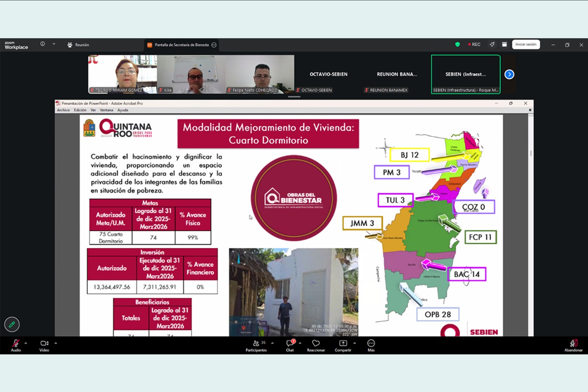Screen dimensions: 588x392
Task: Open the Archivo menu in Acrobat
Action: [x=63, y=110]
